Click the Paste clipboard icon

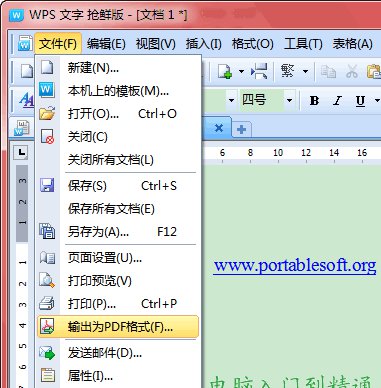click(374, 71)
